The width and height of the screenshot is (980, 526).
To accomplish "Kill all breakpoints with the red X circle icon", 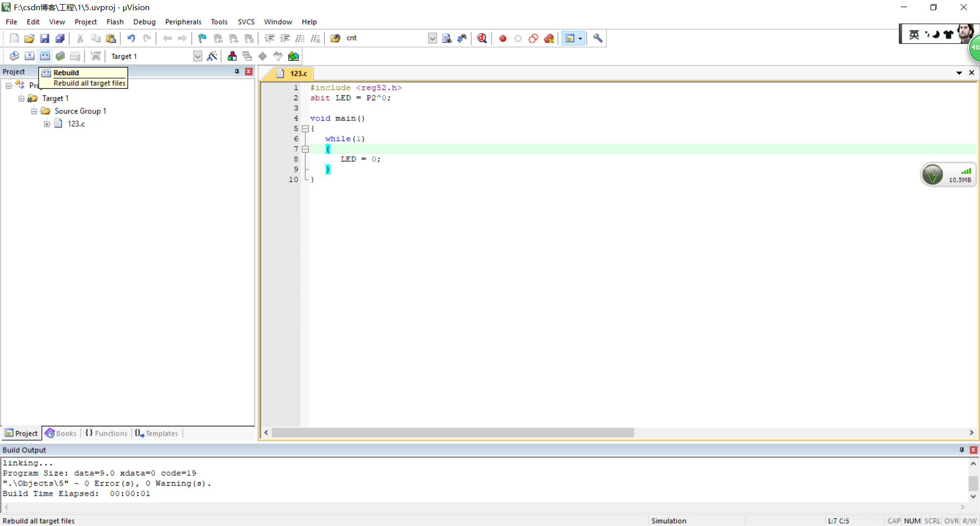I will click(x=549, y=38).
